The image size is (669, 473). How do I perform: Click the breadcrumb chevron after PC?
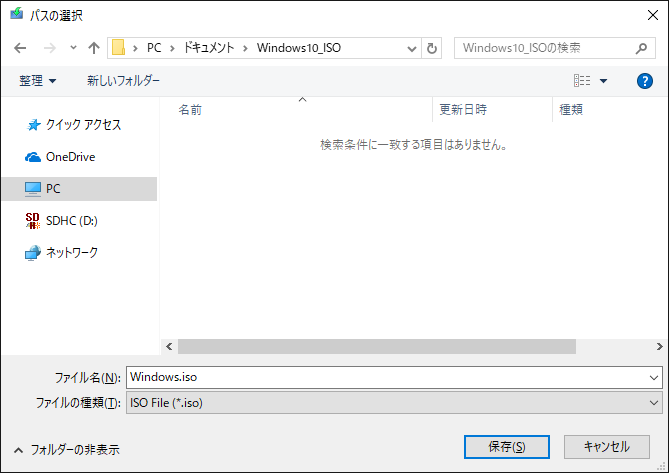click(x=172, y=48)
